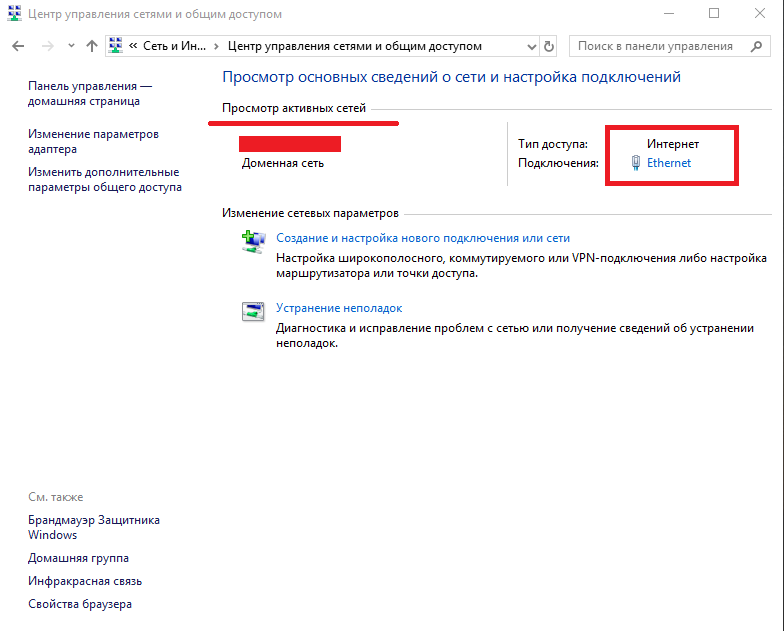Click the 'Центр управления сетями и общим доступом' breadcrumb
Viewport: 784px width, 631px height.
tap(354, 46)
